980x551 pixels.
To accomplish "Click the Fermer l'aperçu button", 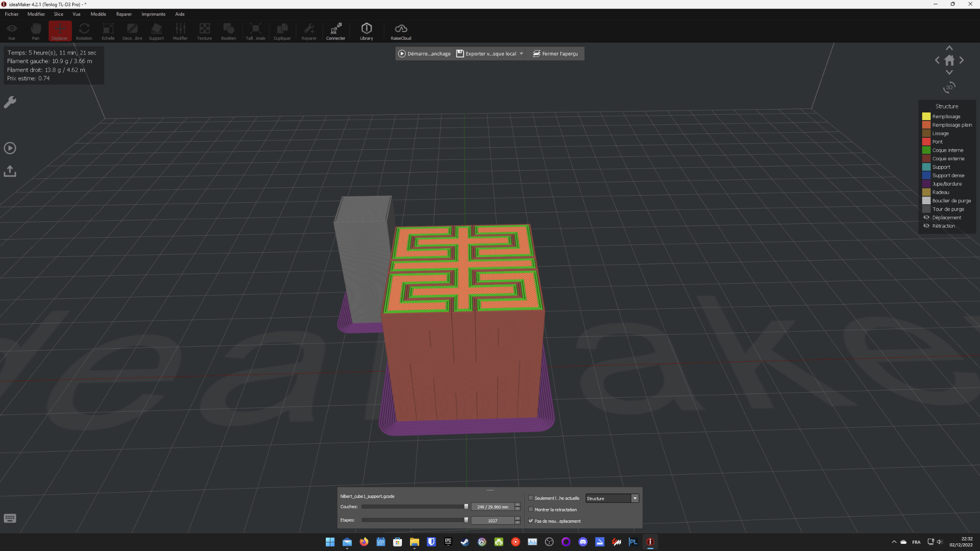I will [x=555, y=54].
